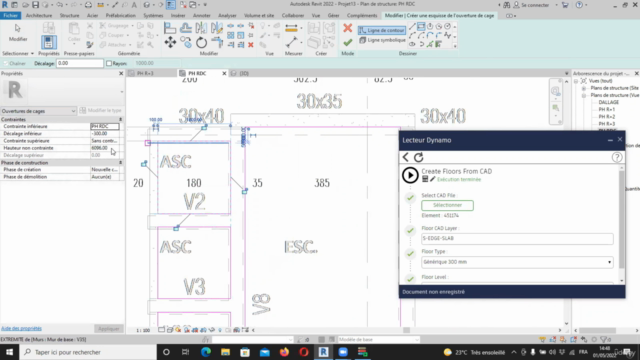The height and width of the screenshot is (360, 640).
Task: Collapse the Vues (tout) tree node
Action: 576,81
